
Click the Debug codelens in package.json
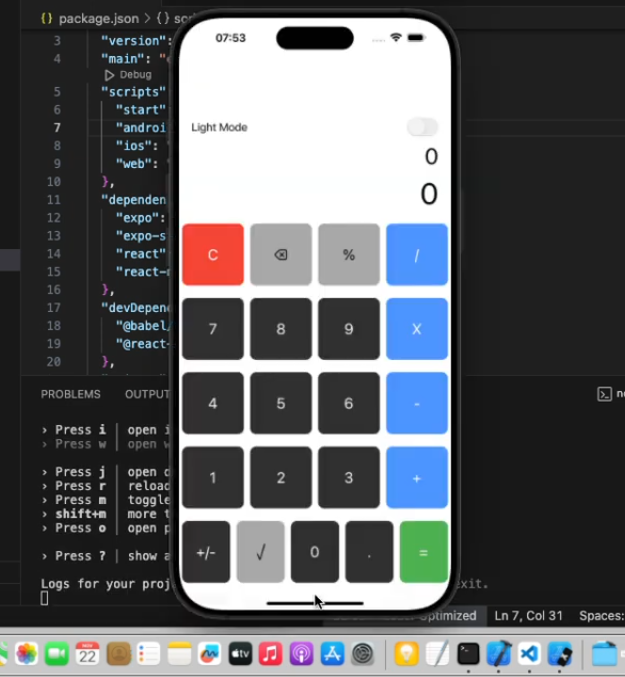point(128,75)
